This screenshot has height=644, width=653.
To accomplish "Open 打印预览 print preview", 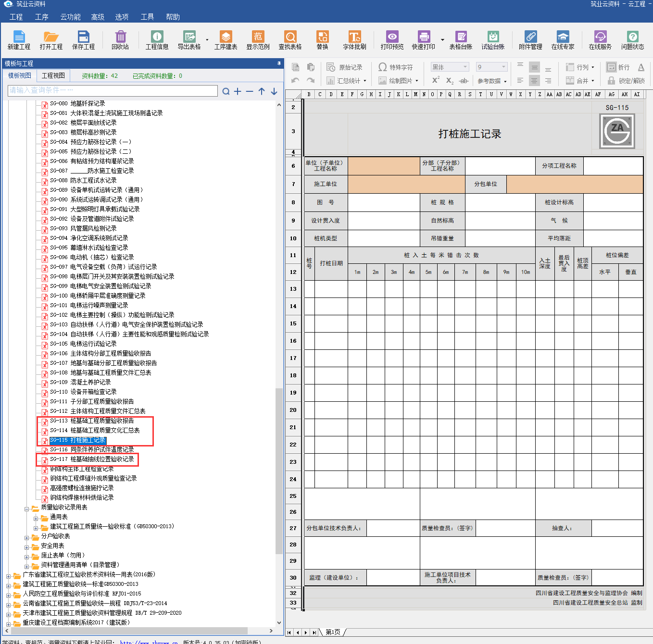I will pyautogui.click(x=392, y=40).
